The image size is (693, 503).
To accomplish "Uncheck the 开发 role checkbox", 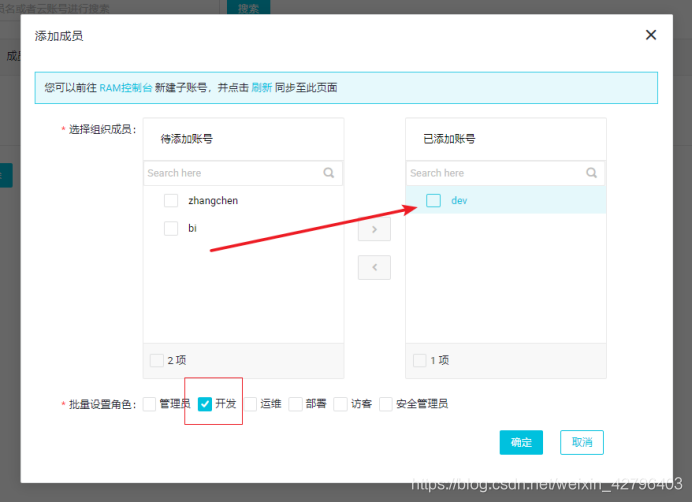I will point(205,404).
